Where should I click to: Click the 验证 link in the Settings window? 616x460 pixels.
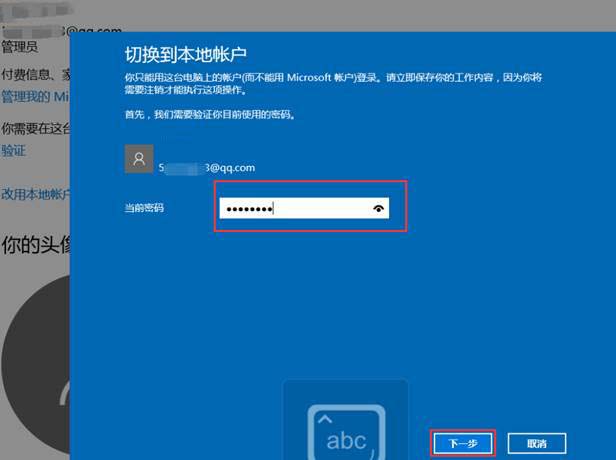click(x=14, y=151)
